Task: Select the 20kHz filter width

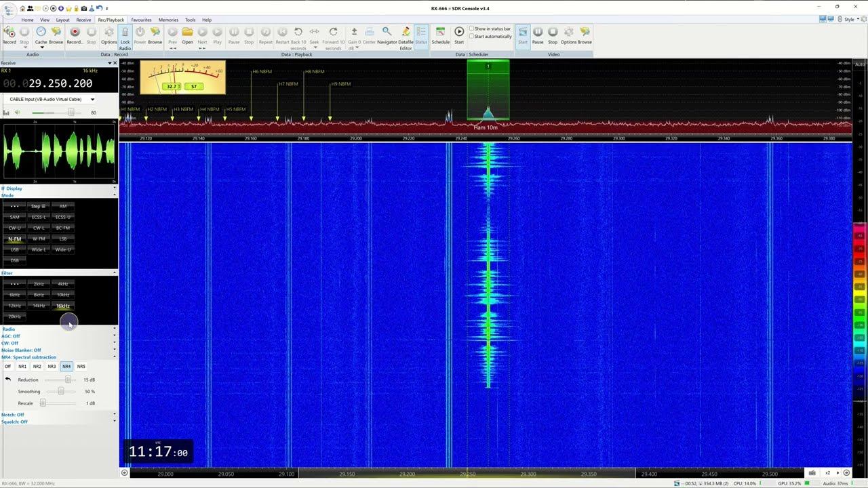Action: (14, 317)
